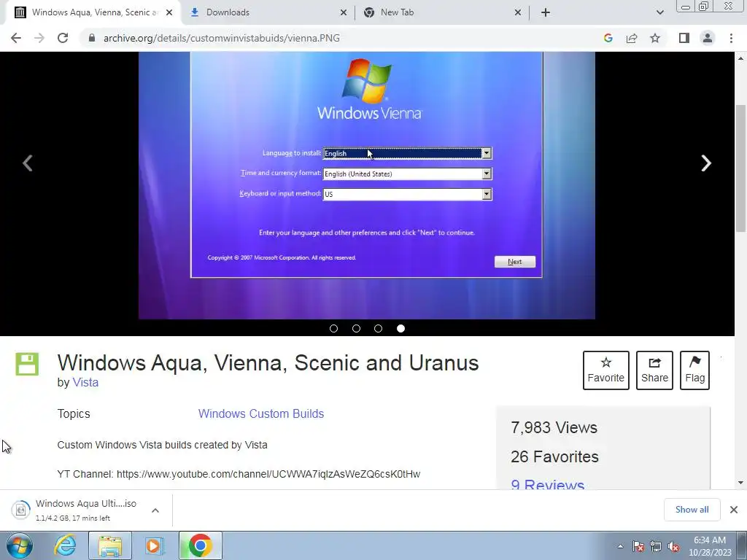Open Windows Media Player from taskbar
Screen dimensions: 747x560
[154, 545]
